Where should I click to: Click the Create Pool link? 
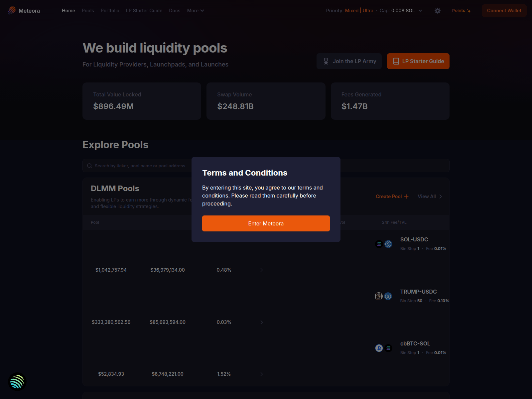(392, 197)
